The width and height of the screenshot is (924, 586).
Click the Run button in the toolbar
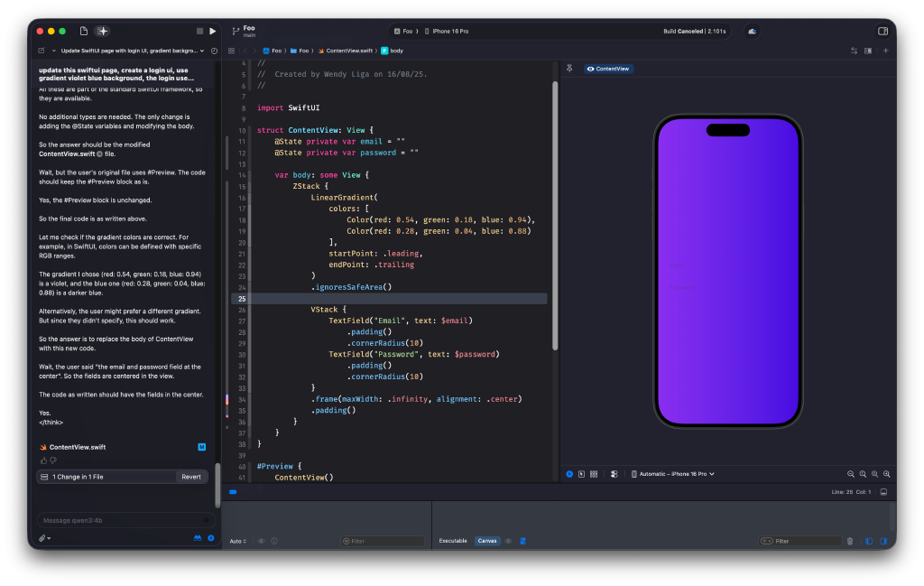click(212, 30)
